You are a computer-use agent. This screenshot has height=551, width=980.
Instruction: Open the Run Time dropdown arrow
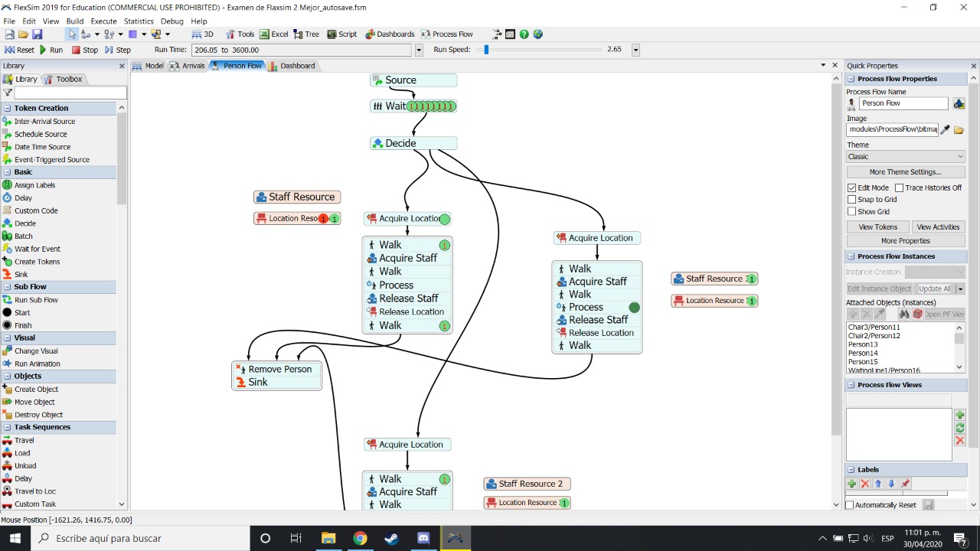(419, 50)
